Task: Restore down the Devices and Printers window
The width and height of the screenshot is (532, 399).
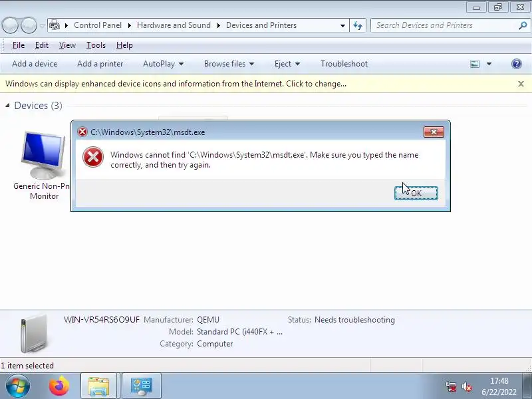Action: tap(497, 7)
